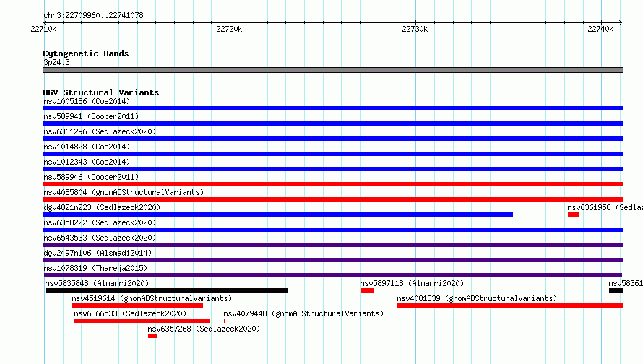Click the nsv1005186 (Coe2014) blue variant bar
643x364 pixels.
coord(332,108)
